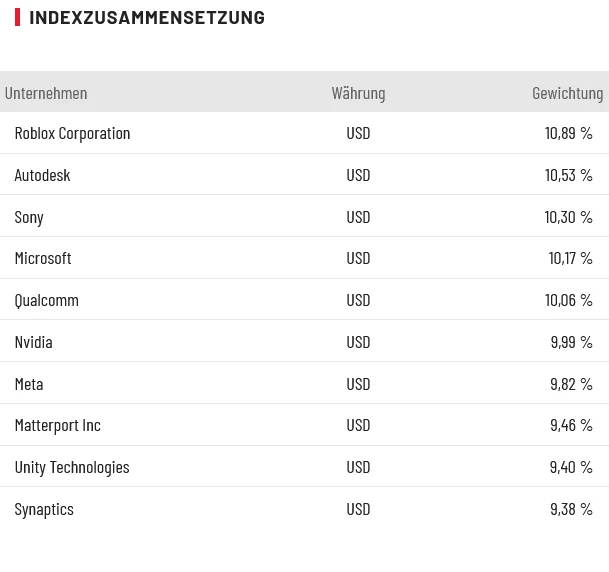The height and width of the screenshot is (572, 609).
Task: Select Synaptics in the company list
Action: pyautogui.click(x=44, y=509)
